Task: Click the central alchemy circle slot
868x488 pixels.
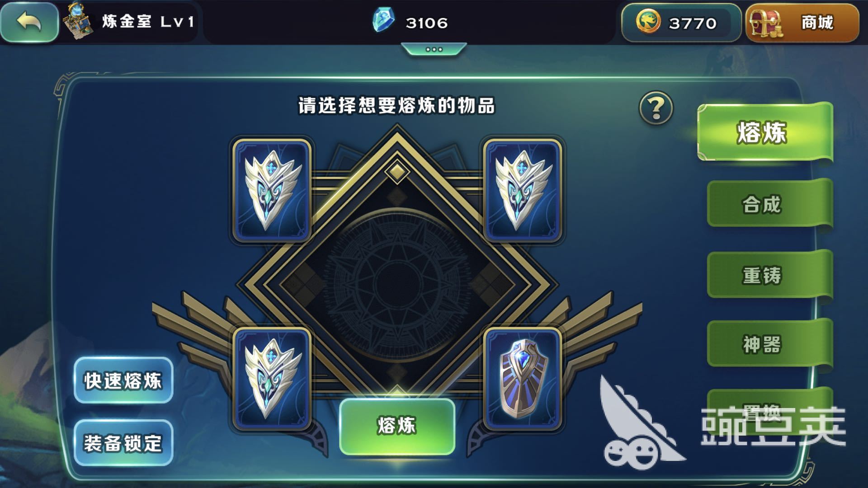Action: pos(397,280)
